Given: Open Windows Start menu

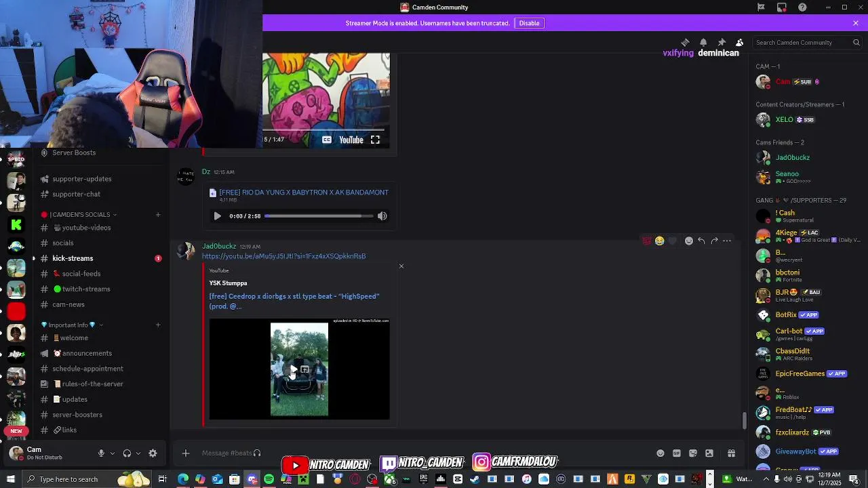Looking at the screenshot, I should click(x=10, y=479).
